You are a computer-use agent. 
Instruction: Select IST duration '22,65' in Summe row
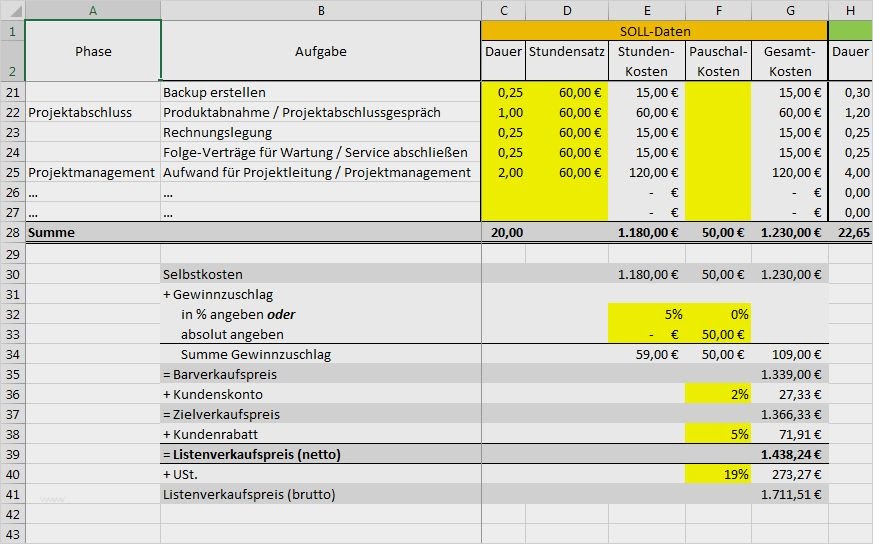(x=851, y=232)
